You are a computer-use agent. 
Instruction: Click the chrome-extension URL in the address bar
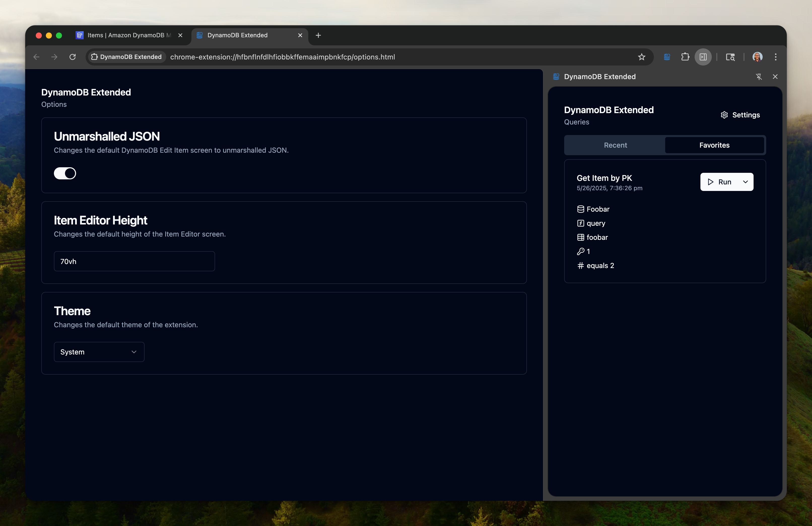pyautogui.click(x=283, y=57)
